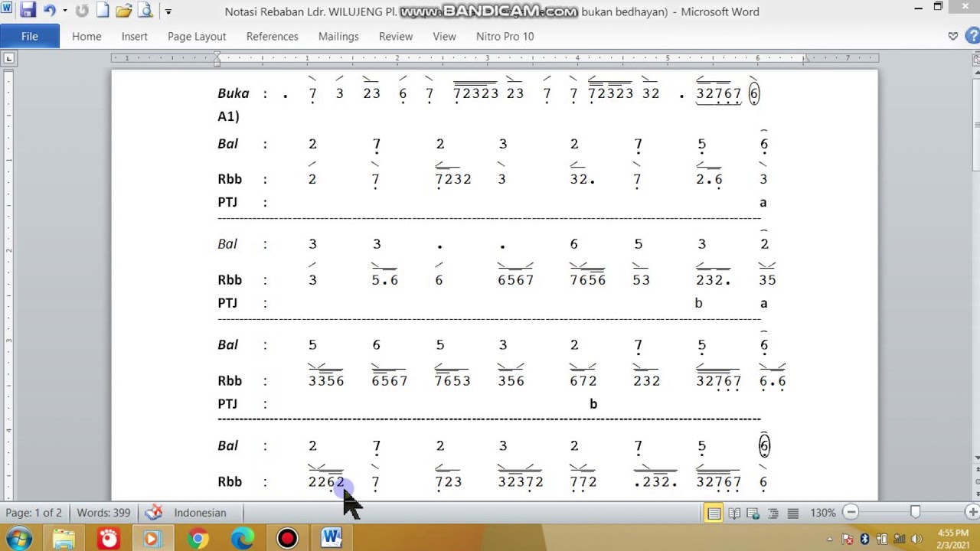The width and height of the screenshot is (980, 551).
Task: Open the Nitro Pro 10 tab
Action: click(x=505, y=36)
